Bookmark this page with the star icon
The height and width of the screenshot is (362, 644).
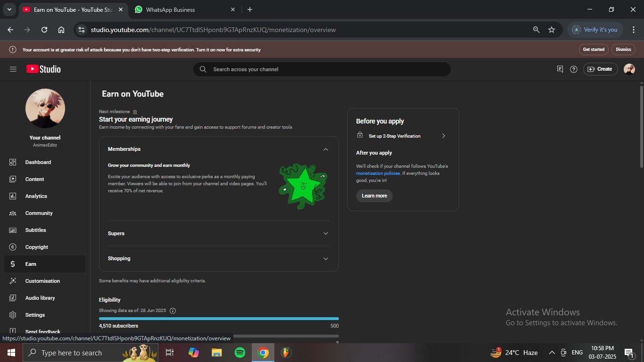(x=552, y=30)
